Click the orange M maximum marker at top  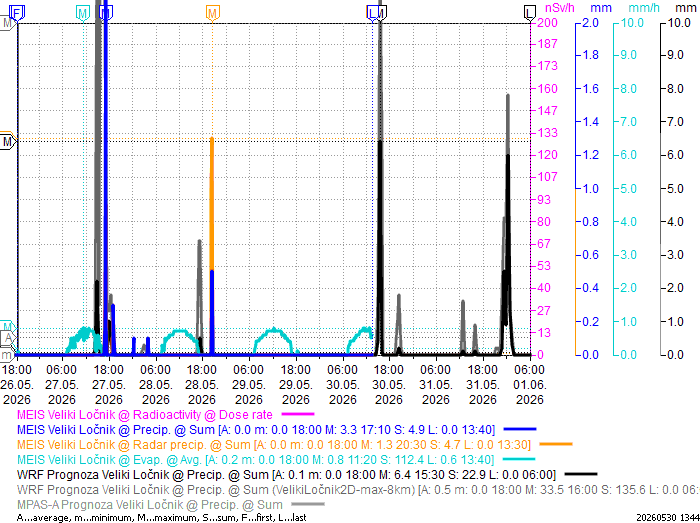[212, 13]
